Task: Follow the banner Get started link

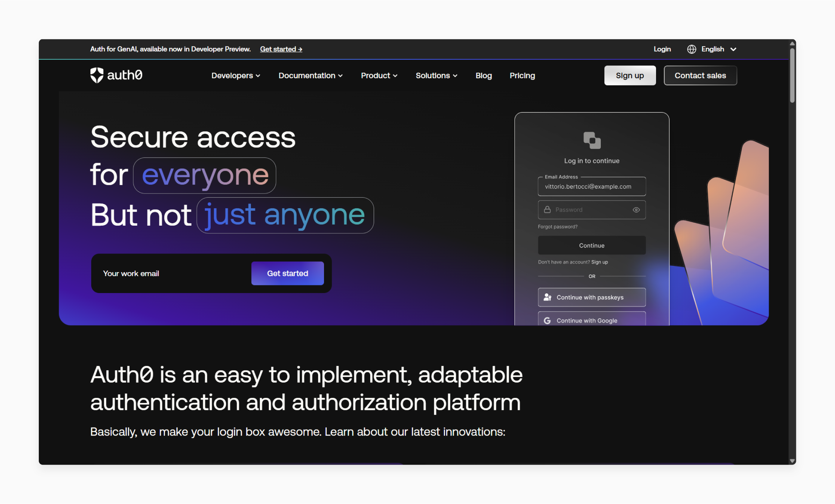Action: pyautogui.click(x=281, y=49)
